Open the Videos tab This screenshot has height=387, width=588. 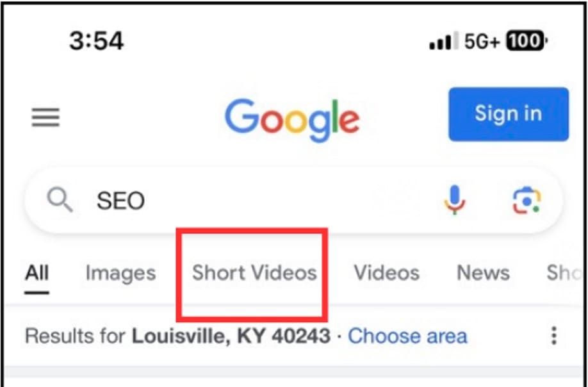click(x=387, y=272)
